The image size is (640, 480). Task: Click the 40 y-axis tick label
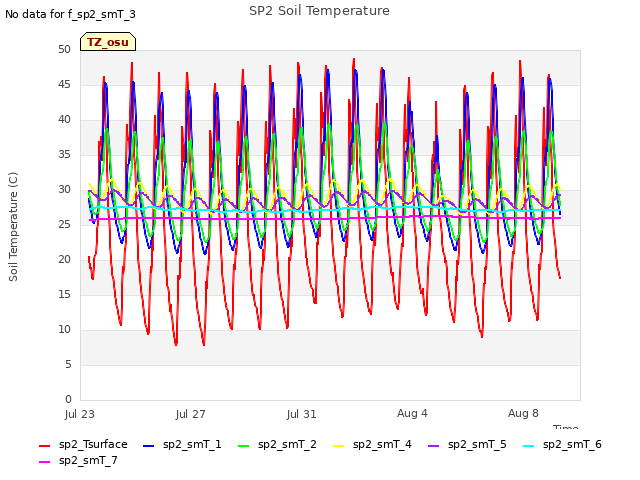pyautogui.click(x=64, y=119)
